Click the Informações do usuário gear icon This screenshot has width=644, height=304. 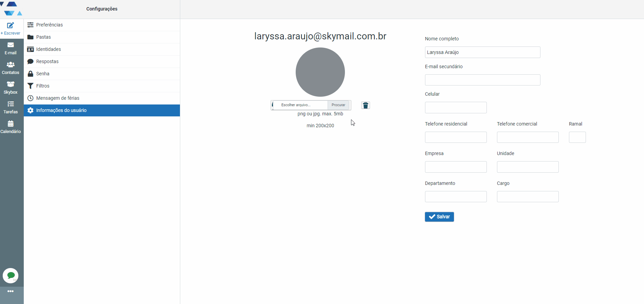pyautogui.click(x=31, y=110)
